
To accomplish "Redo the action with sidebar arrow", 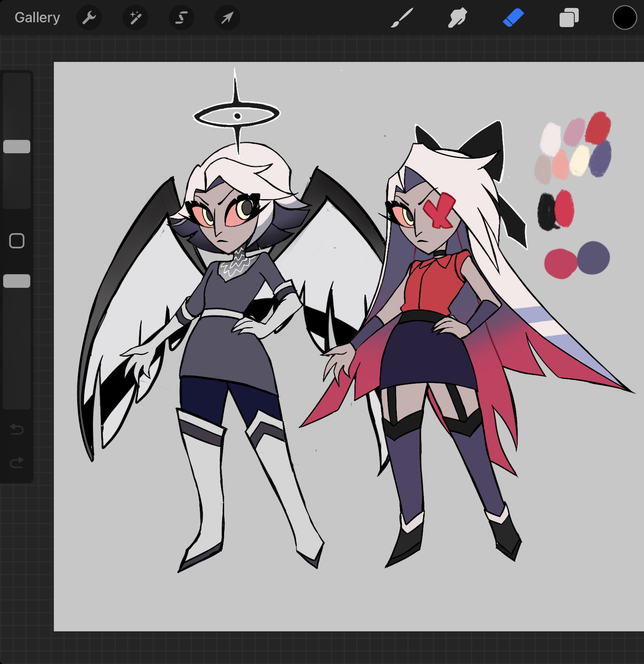I will 17,462.
